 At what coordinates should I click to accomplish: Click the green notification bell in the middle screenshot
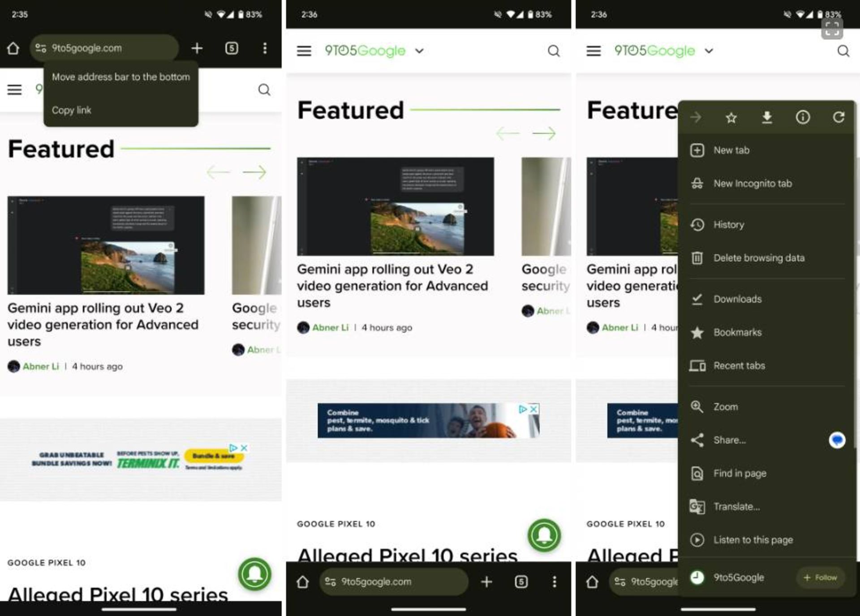tap(544, 535)
